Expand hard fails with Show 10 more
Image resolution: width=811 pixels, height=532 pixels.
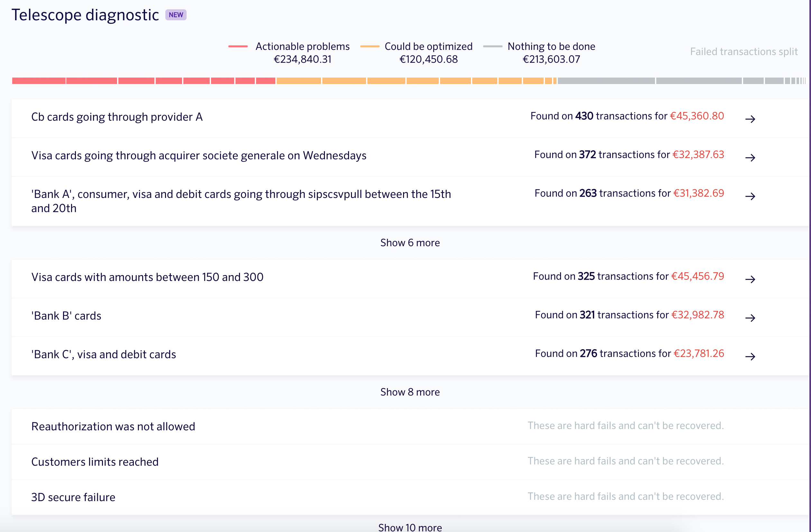[x=410, y=527]
